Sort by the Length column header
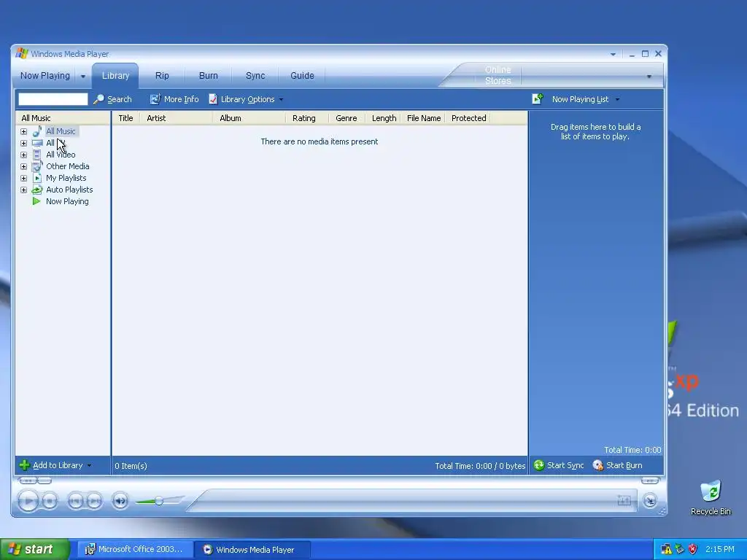747x560 pixels. (384, 118)
